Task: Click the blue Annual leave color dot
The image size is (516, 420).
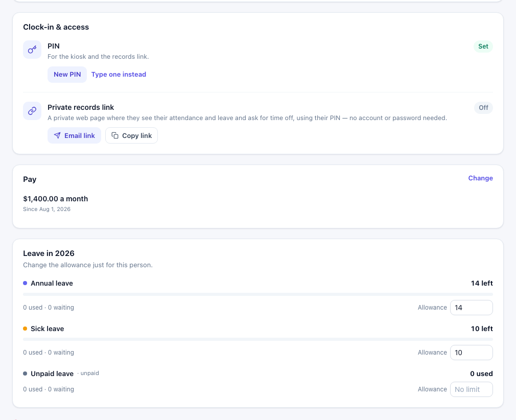Action: tap(25, 283)
